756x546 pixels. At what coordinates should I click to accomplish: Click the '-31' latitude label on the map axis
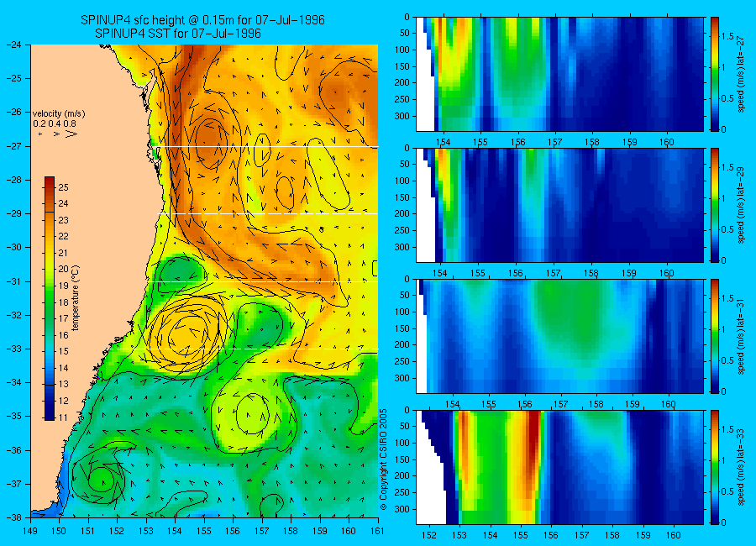tap(14, 281)
